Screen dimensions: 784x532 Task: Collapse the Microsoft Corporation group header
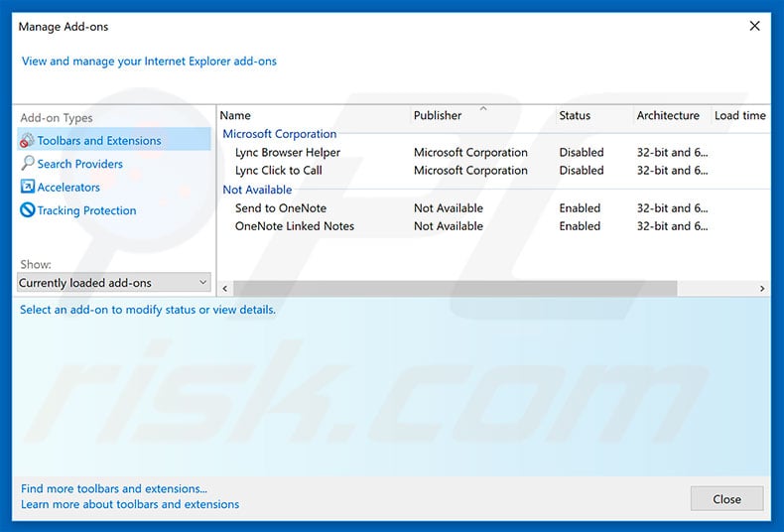coord(280,134)
